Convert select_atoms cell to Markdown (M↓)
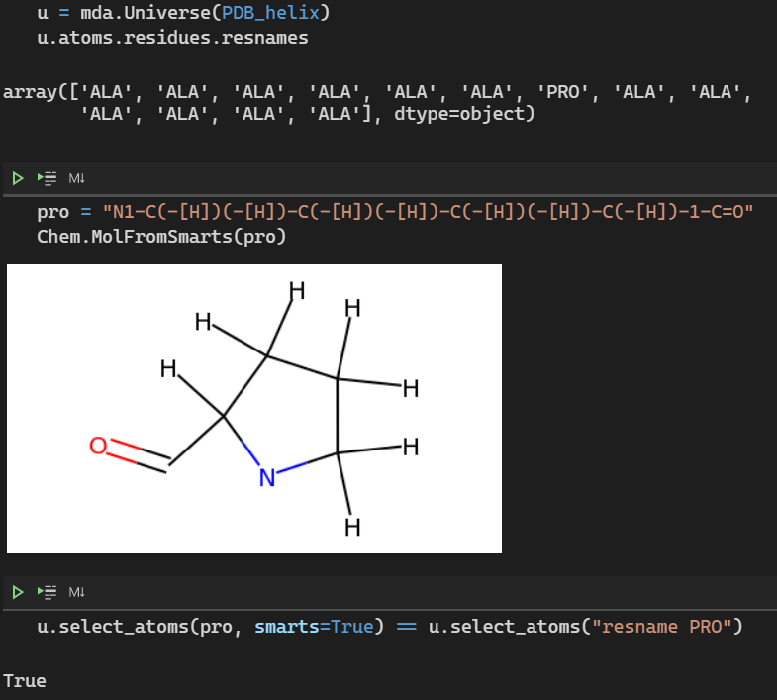The width and height of the screenshot is (777, 700). click(77, 592)
